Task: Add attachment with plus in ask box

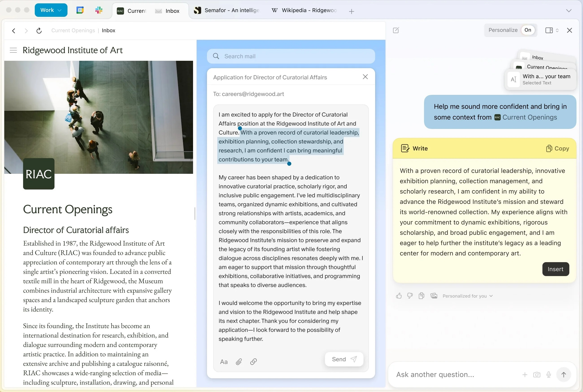Action: pyautogui.click(x=525, y=375)
